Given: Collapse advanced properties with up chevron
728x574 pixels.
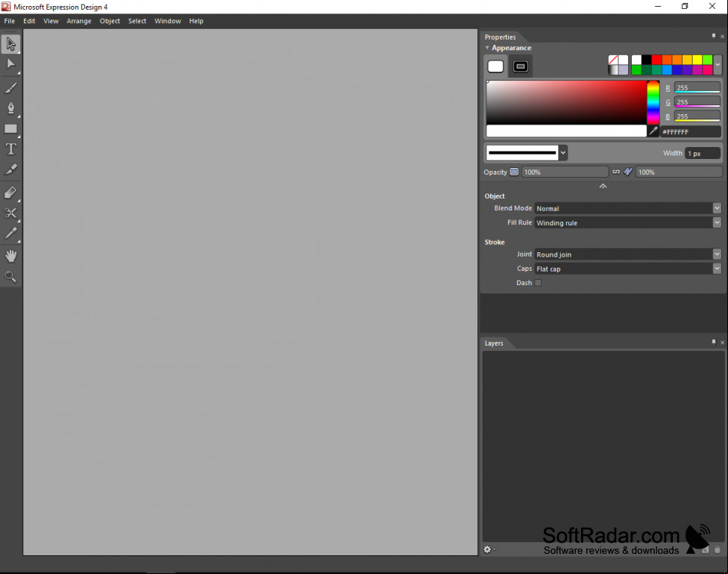Looking at the screenshot, I should tap(603, 186).
